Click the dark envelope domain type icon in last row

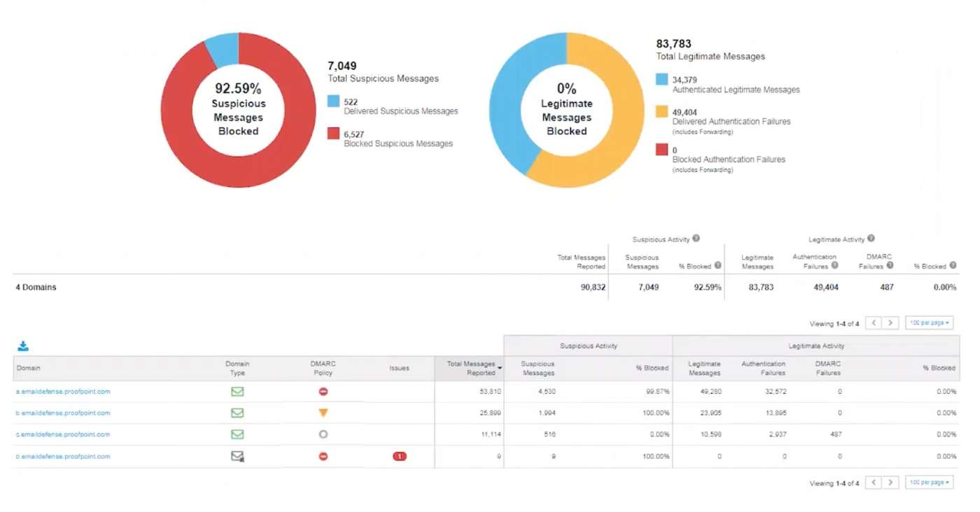pos(238,457)
